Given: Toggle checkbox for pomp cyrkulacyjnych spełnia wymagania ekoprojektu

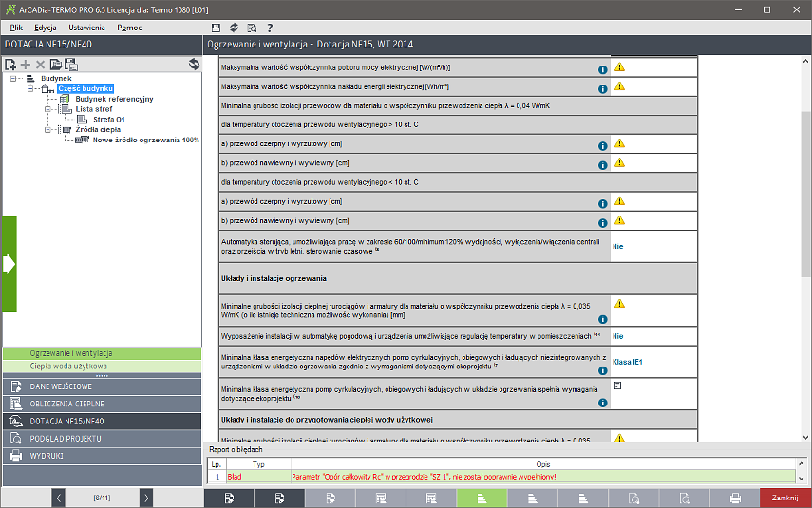Looking at the screenshot, I should pos(617,386).
